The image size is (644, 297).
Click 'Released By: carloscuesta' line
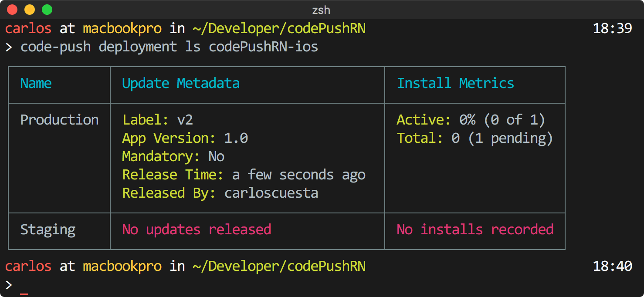(x=220, y=193)
